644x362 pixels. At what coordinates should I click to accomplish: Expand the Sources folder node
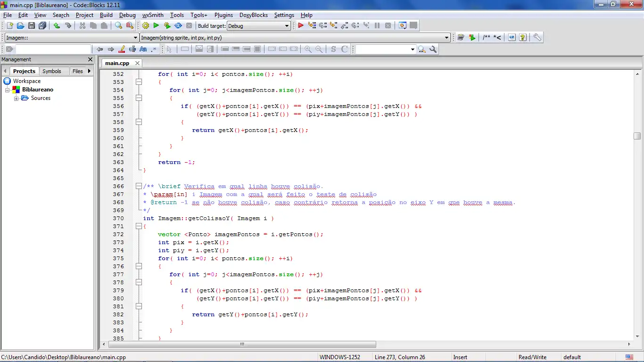[16, 98]
